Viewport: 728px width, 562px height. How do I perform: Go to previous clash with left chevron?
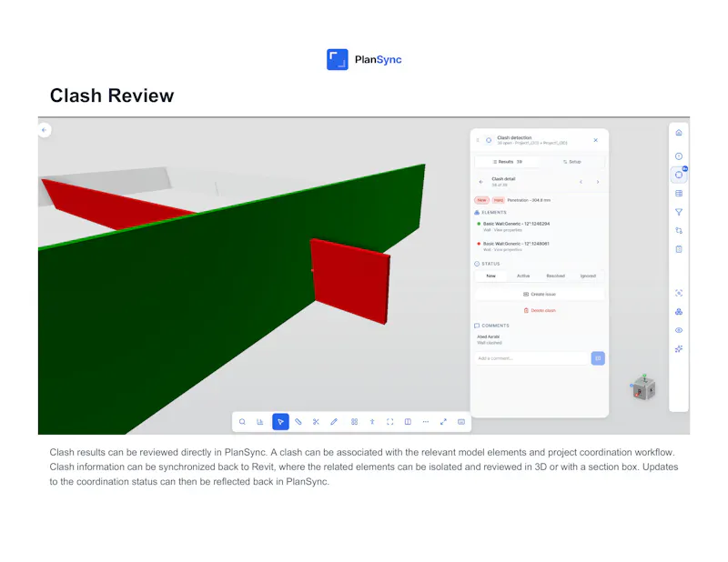point(581,182)
